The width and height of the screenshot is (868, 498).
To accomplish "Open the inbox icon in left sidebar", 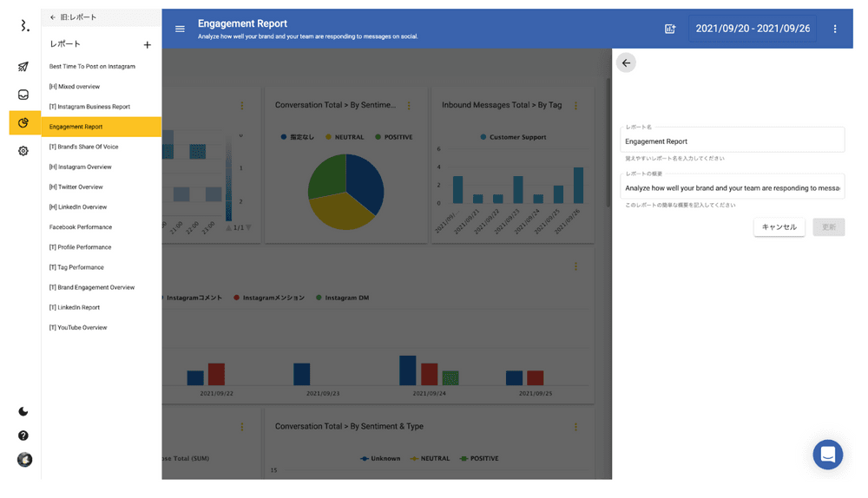I will 23,95.
